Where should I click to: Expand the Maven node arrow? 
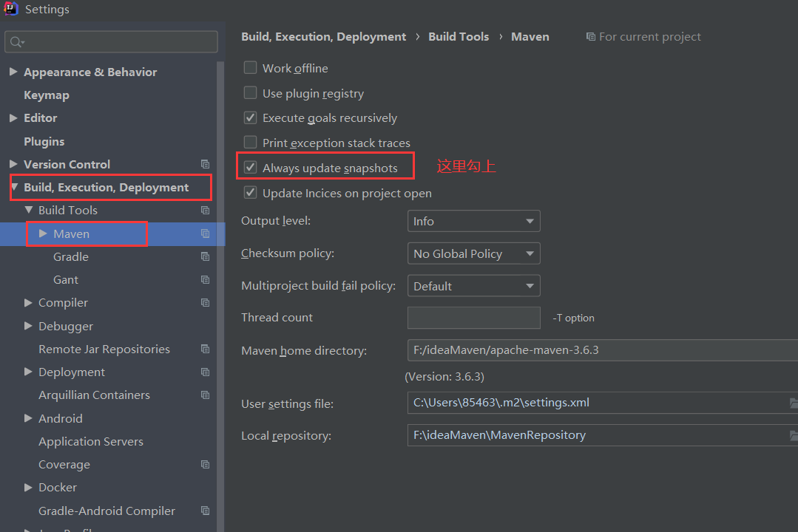43,233
